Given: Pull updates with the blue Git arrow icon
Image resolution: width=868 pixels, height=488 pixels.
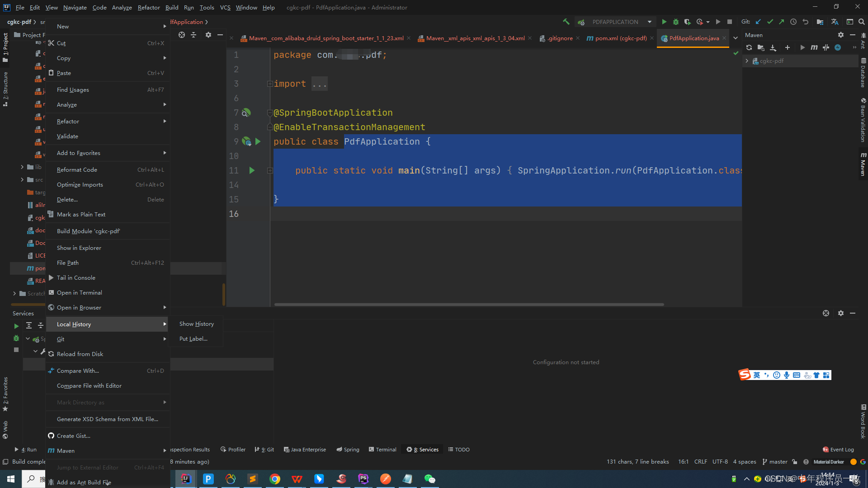Looking at the screenshot, I should [x=758, y=21].
